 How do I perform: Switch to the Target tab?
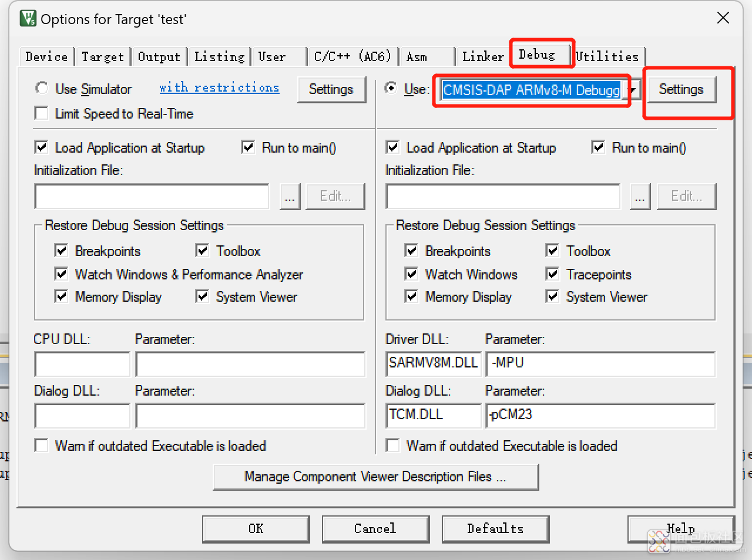click(103, 57)
